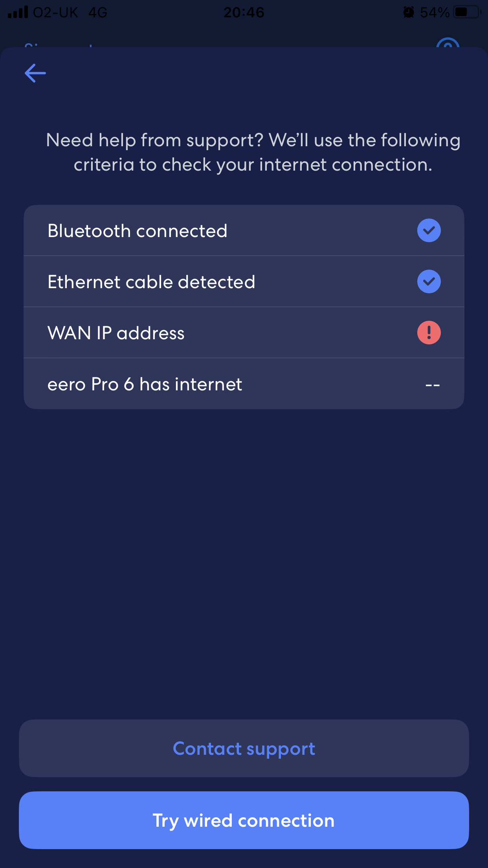This screenshot has height=868, width=488.
Task: Tap the 20:46 clock in status bar
Action: coord(244,13)
